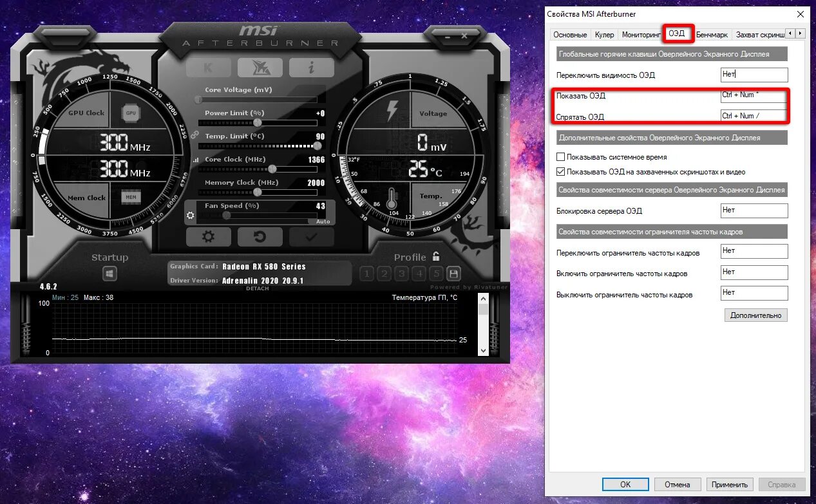This screenshot has height=504, width=816.
Task: Click the GPU chip icon on gauge
Action: [x=131, y=113]
